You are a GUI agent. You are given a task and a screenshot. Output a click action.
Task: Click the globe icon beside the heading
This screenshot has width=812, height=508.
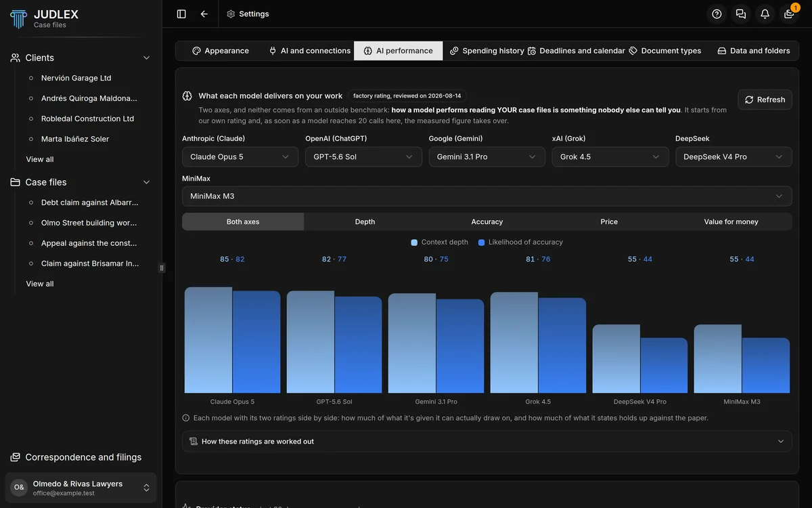187,96
